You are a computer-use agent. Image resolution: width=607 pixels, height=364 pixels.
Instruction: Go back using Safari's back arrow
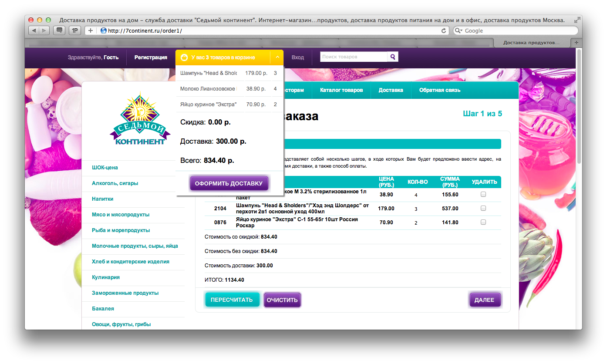pos(34,30)
